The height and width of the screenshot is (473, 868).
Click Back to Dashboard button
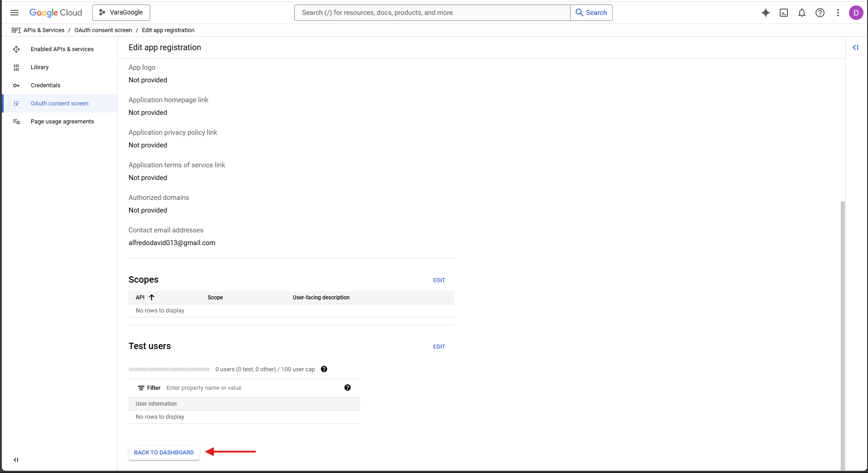tap(164, 453)
